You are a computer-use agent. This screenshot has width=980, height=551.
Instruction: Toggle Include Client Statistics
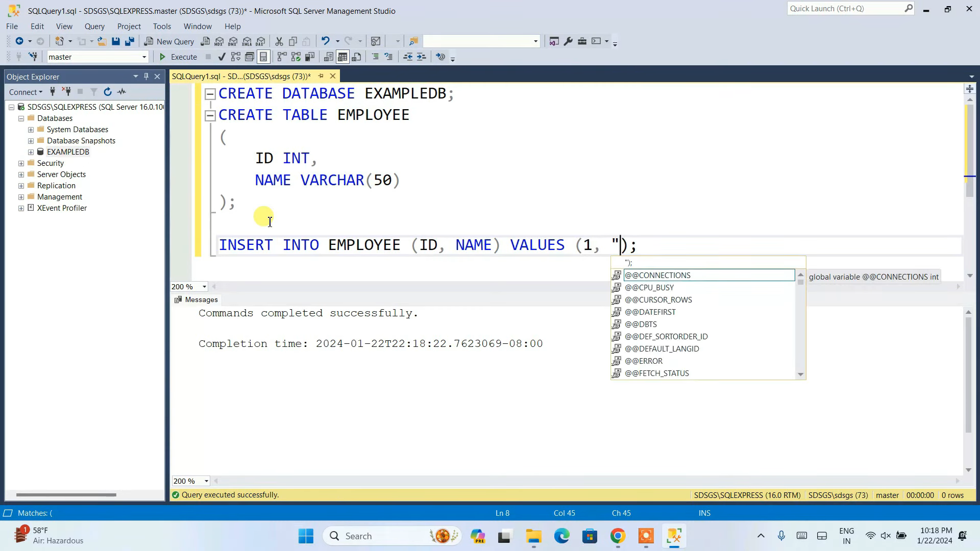pos(309,57)
